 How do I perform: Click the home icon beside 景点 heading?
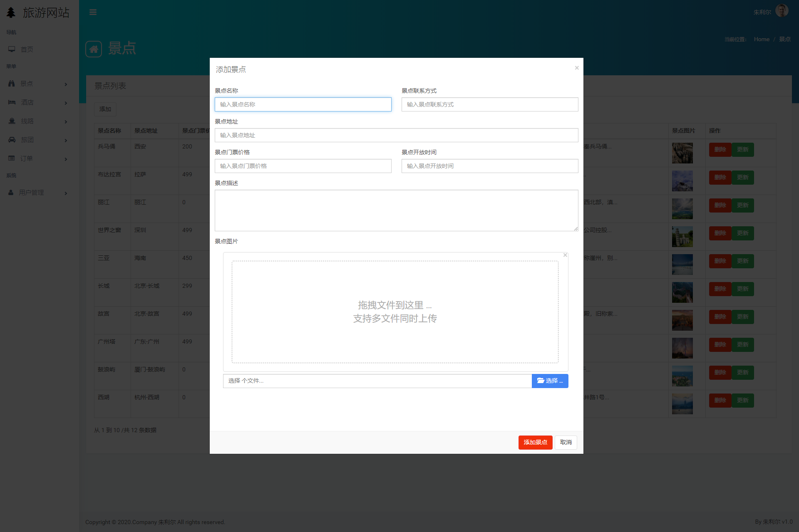[94, 49]
